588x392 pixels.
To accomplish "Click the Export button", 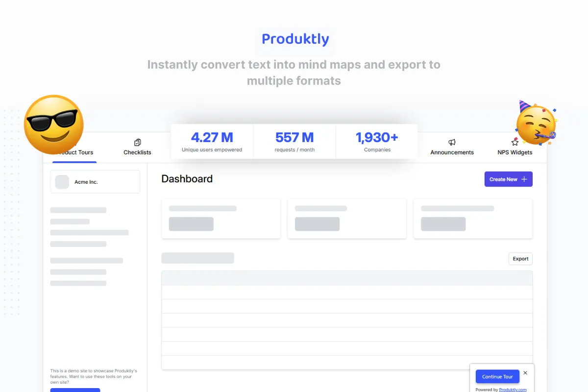I will pyautogui.click(x=520, y=259).
